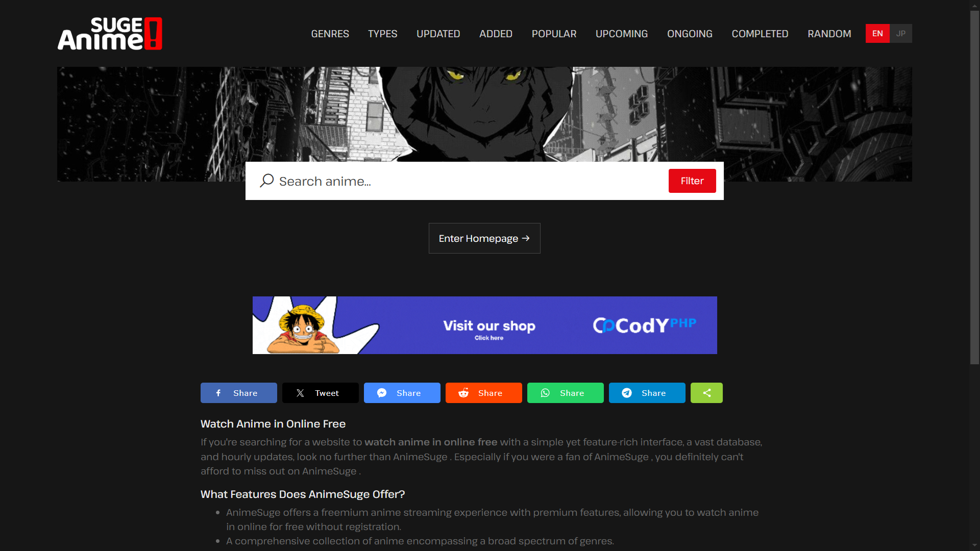The image size is (980, 551).
Task: Click the search magnifier icon
Action: [266, 181]
